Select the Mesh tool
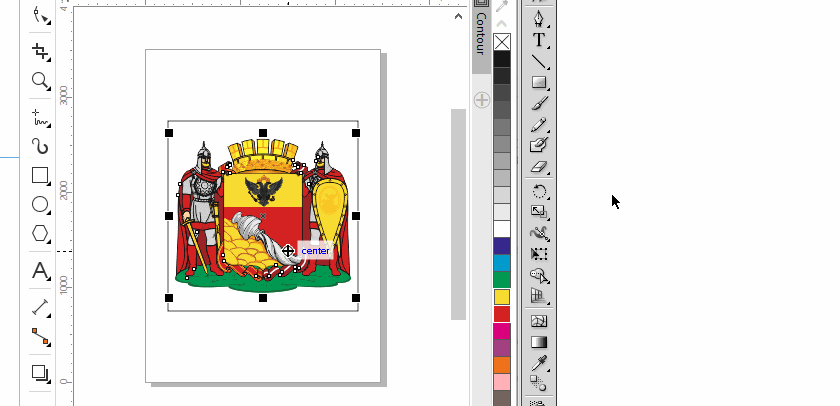This screenshot has width=840, height=406. pos(539,321)
